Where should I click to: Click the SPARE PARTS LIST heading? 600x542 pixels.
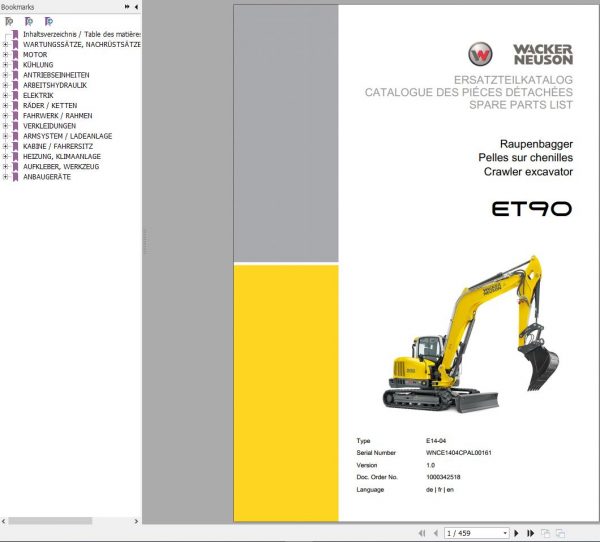[521, 104]
